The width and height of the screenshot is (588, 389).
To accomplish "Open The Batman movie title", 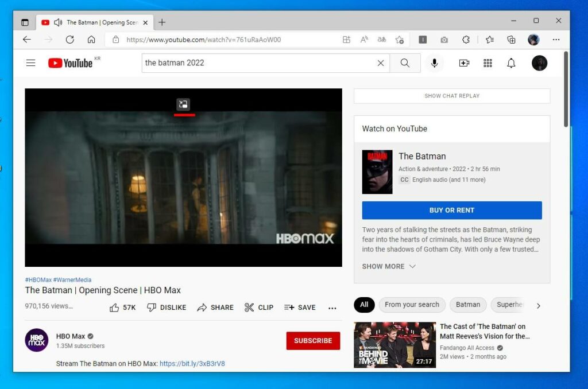I will tap(422, 156).
